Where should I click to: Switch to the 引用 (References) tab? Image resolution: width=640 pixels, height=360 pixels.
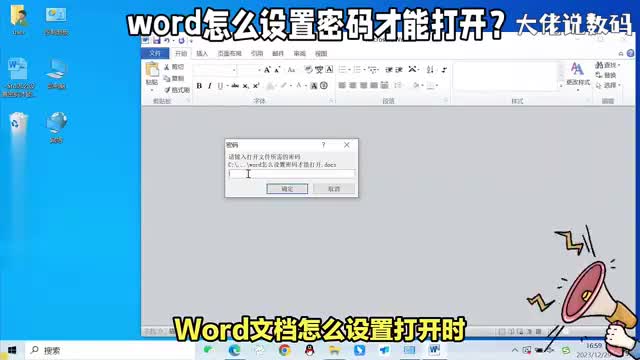click(x=257, y=53)
